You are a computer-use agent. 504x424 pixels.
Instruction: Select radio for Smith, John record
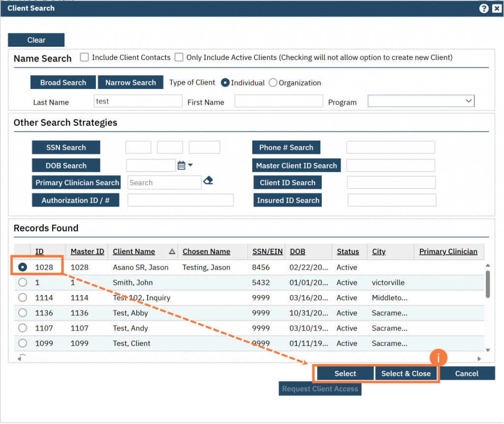pyautogui.click(x=23, y=283)
